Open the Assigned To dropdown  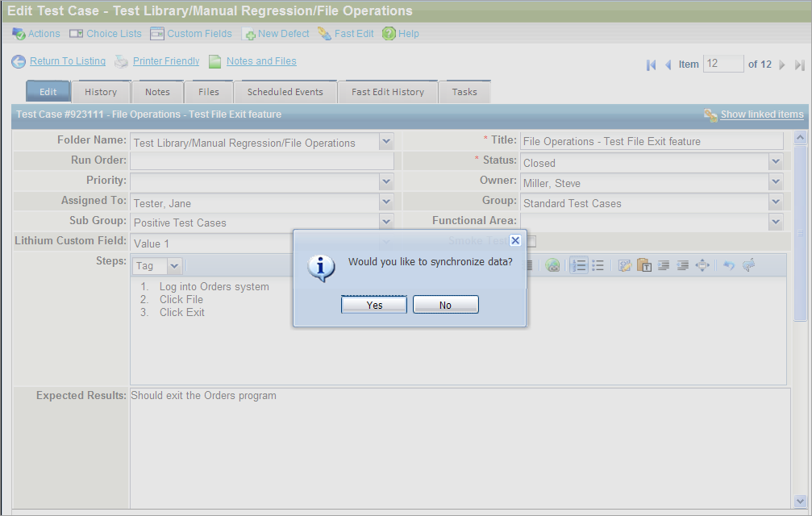tap(386, 203)
